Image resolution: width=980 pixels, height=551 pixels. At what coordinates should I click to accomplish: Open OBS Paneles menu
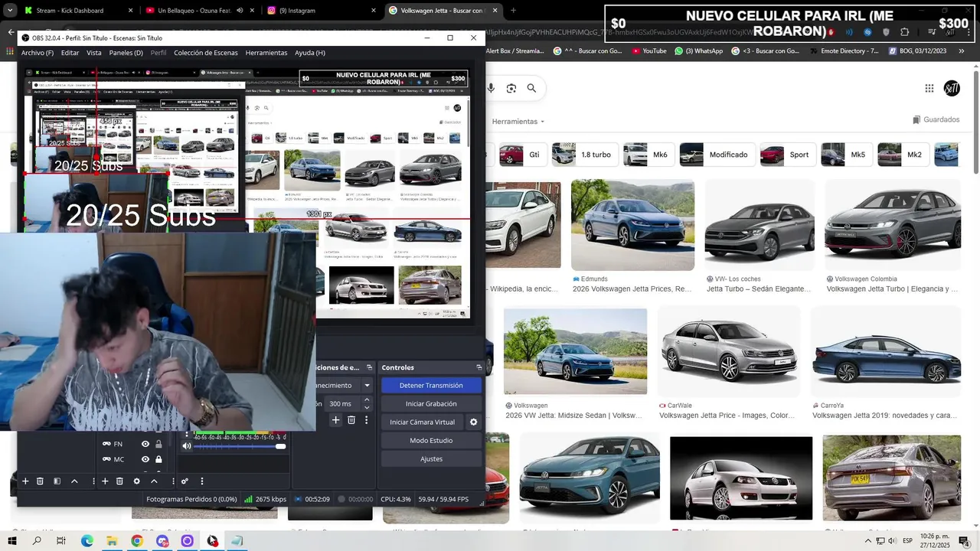coord(126,53)
